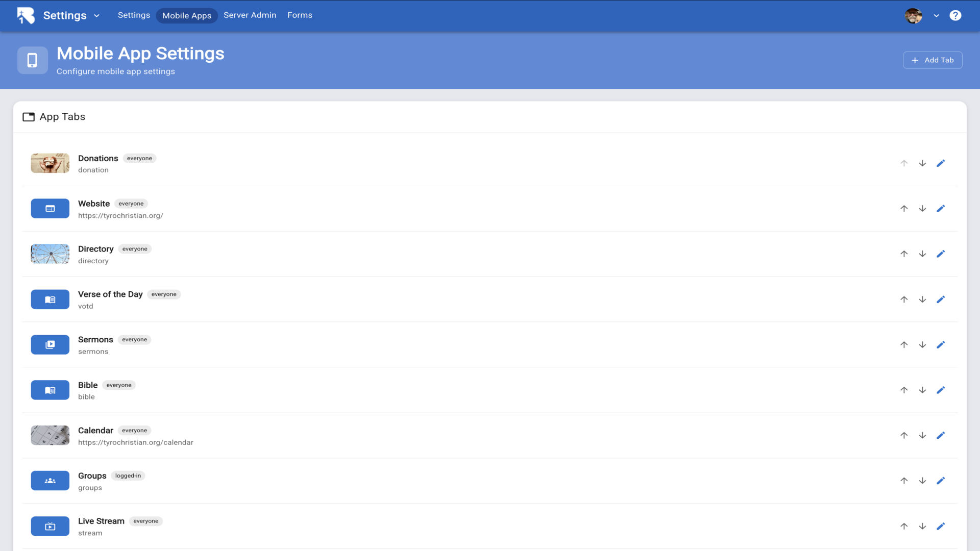The height and width of the screenshot is (551, 980).
Task: Click the Add Tab button
Action: coord(933,60)
